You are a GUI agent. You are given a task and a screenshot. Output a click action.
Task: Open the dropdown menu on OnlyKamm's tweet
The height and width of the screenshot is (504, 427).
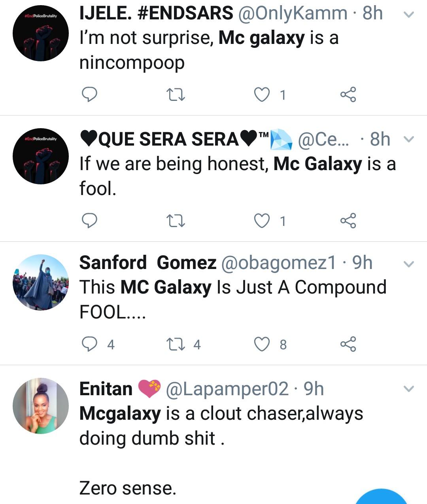[408, 15]
